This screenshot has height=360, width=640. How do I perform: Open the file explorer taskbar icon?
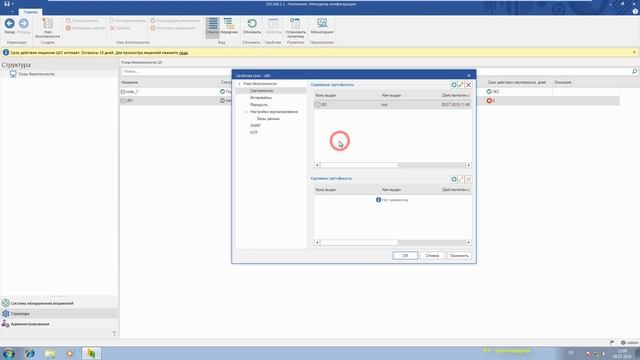[50, 353]
